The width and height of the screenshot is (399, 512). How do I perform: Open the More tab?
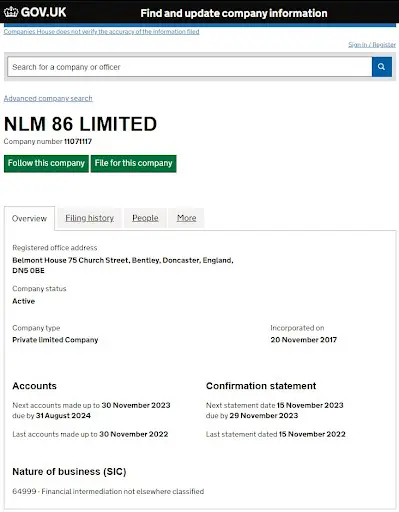186,218
